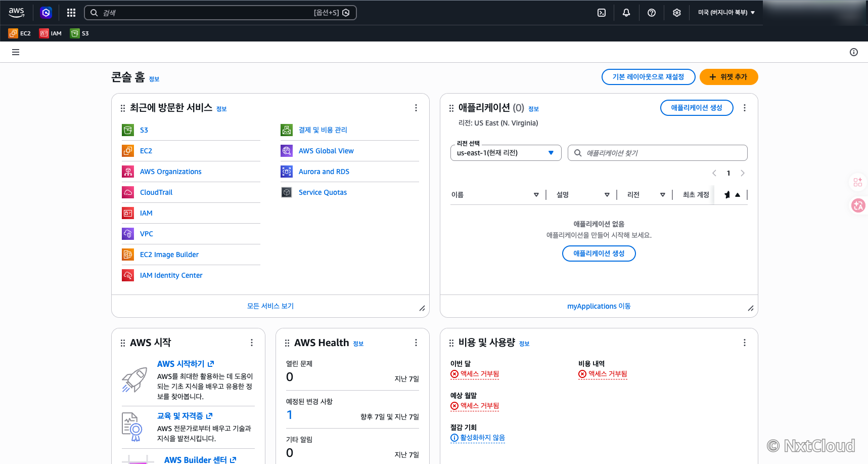The image size is (868, 464).
Task: Click the info circle icon below the top bar
Action: pos(854,52)
